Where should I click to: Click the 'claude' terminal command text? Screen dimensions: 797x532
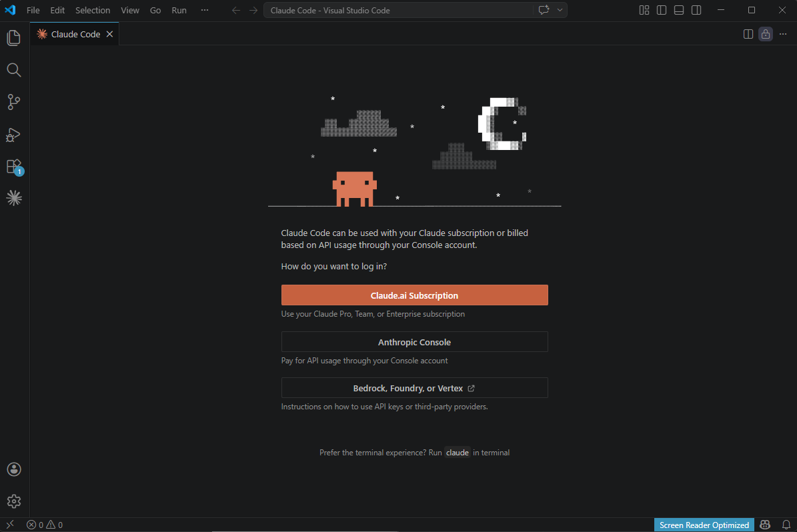click(x=458, y=452)
